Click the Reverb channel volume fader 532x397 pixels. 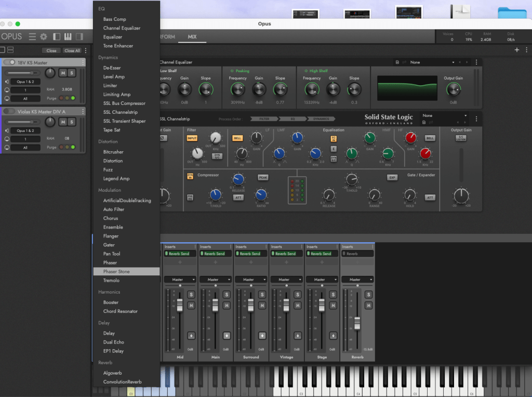[x=357, y=324]
